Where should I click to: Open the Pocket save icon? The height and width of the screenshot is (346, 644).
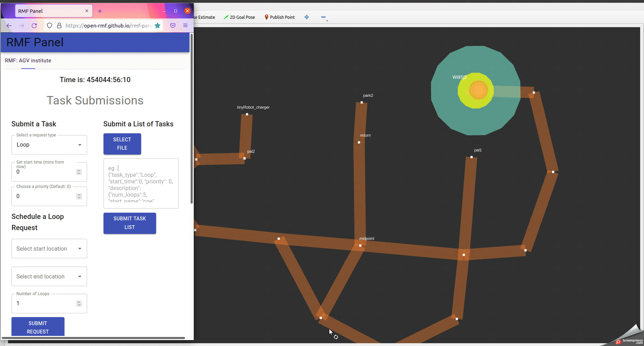click(x=173, y=25)
